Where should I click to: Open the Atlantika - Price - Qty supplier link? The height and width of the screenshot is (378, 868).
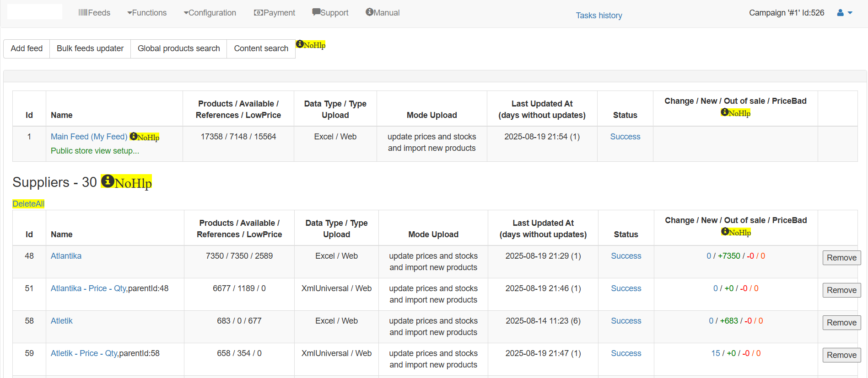pyautogui.click(x=88, y=288)
